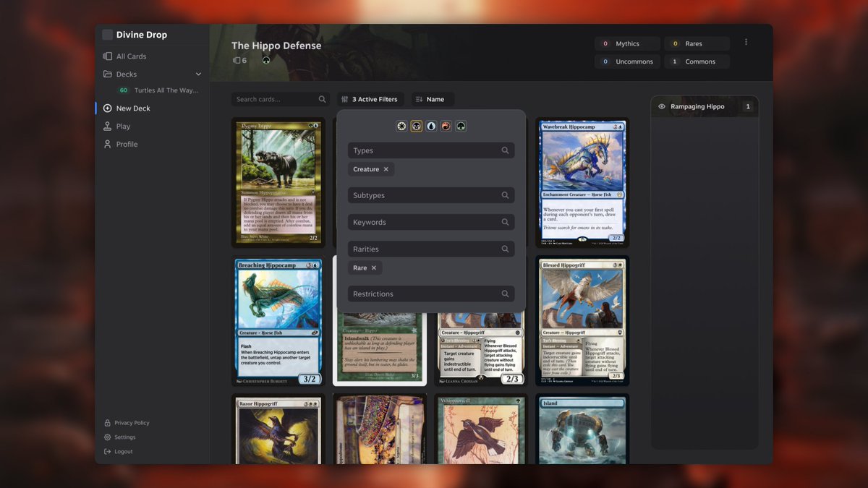868x488 pixels.
Task: Select the Razor Hippogriff card
Action: (x=278, y=429)
